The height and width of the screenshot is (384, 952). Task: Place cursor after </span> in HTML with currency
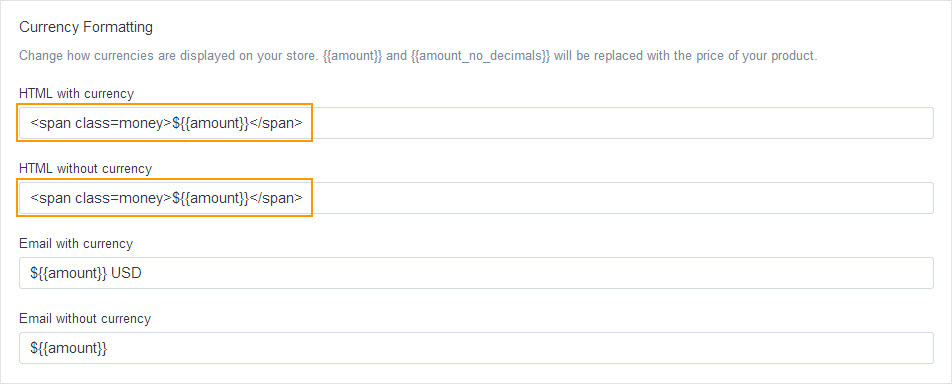pyautogui.click(x=302, y=123)
